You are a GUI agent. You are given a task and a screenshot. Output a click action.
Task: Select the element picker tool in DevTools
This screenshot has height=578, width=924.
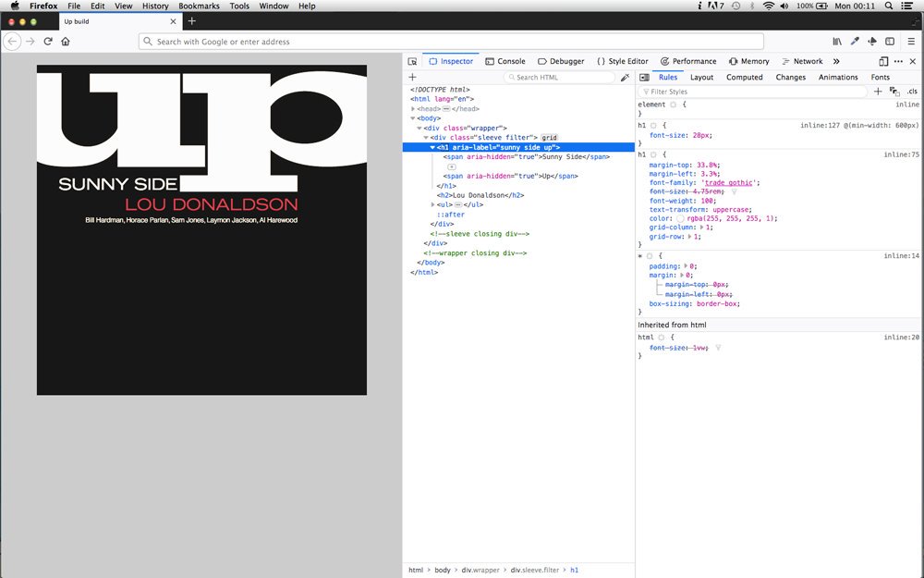pos(412,60)
